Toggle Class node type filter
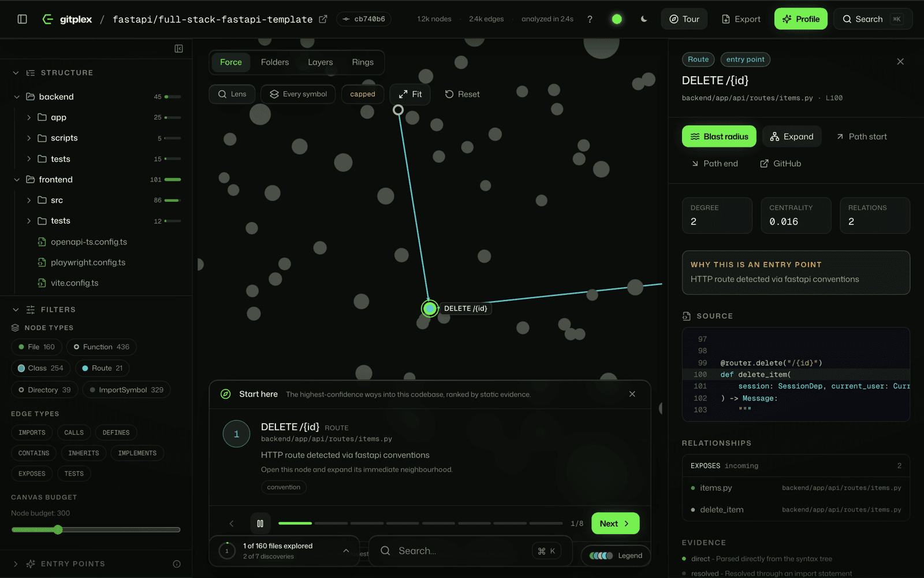The height and width of the screenshot is (578, 924). pyautogui.click(x=40, y=368)
